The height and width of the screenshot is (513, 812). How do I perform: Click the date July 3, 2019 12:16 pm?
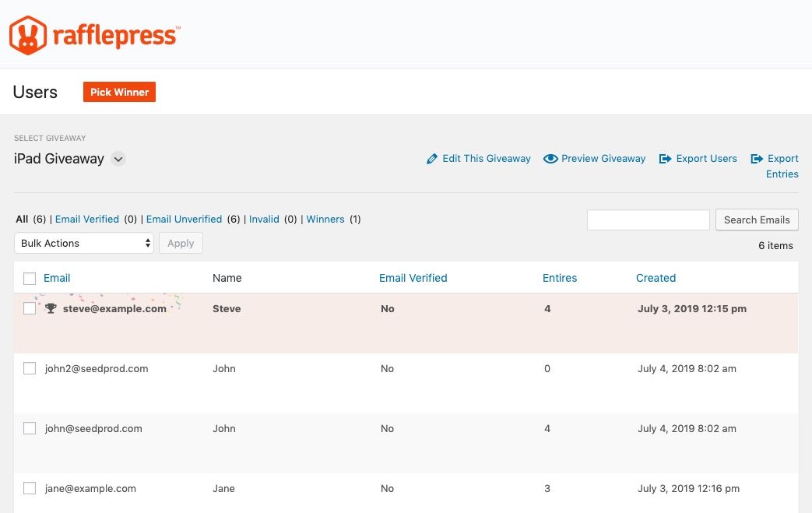688,488
